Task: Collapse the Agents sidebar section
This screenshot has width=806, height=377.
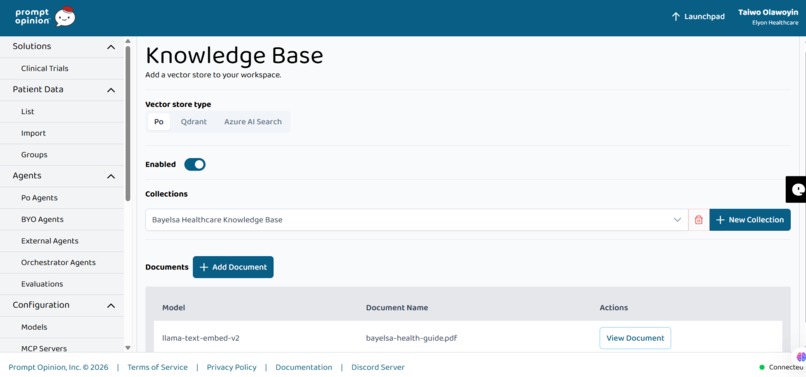Action: click(x=111, y=176)
